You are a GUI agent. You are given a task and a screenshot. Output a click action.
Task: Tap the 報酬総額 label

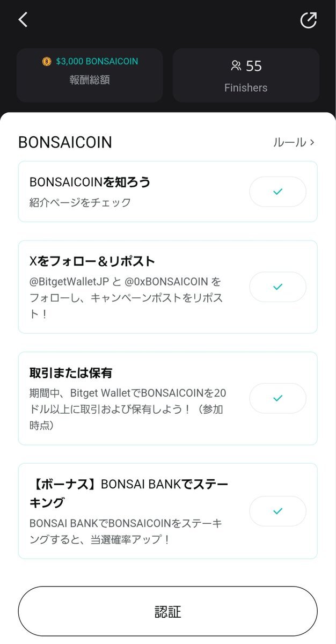(x=90, y=80)
